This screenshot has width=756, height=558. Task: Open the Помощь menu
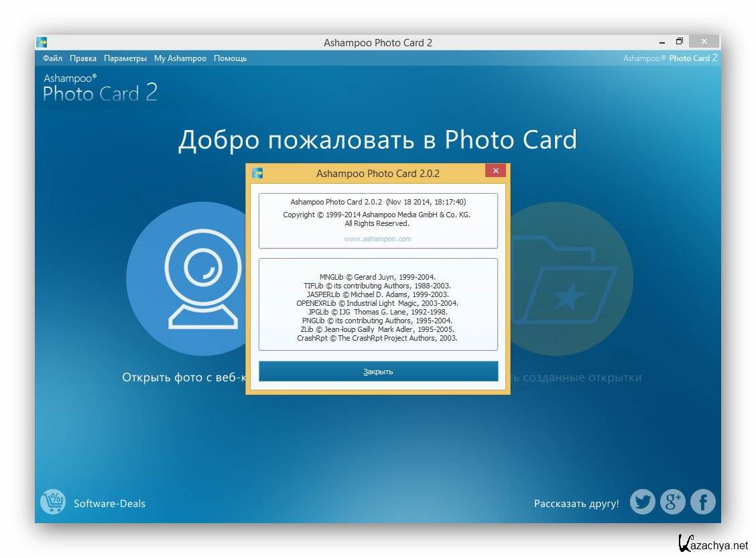[x=230, y=58]
